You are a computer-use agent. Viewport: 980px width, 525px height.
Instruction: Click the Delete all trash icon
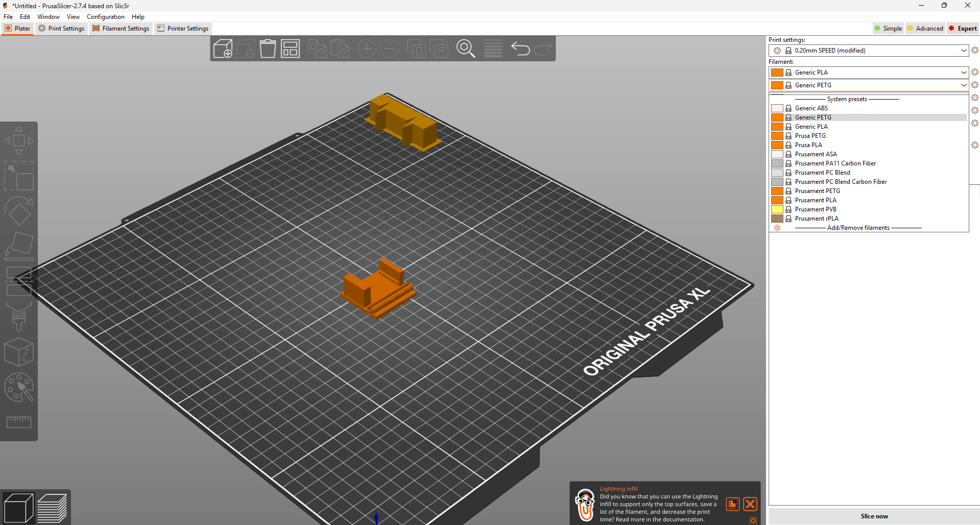click(268, 49)
